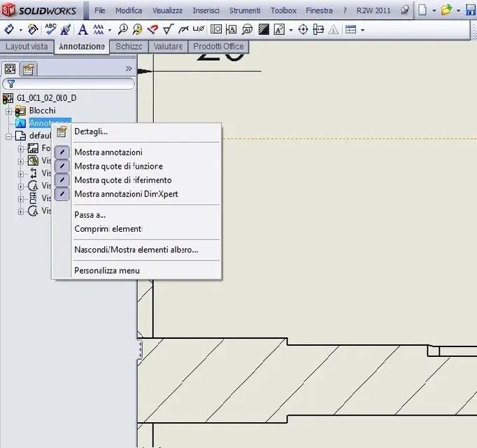Select the Linear Note Pattern icon
The image size is (477, 448).
(98, 29)
